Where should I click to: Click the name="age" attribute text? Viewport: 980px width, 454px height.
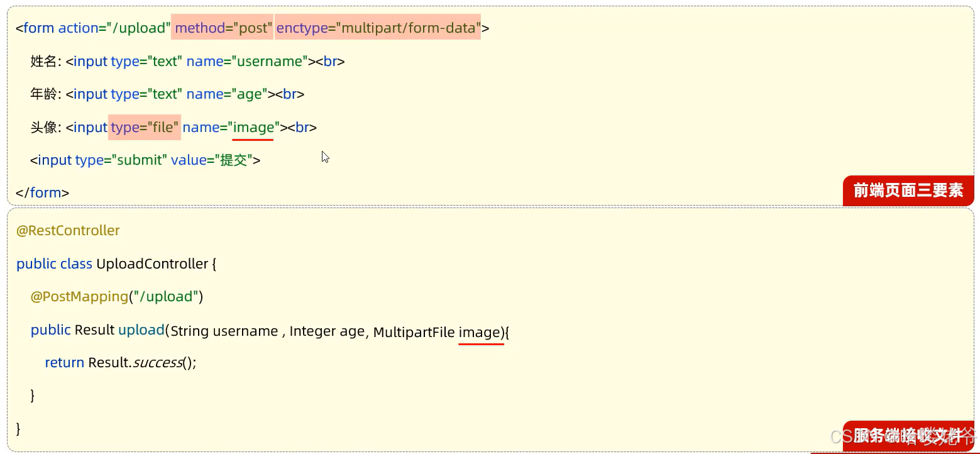pyautogui.click(x=226, y=94)
